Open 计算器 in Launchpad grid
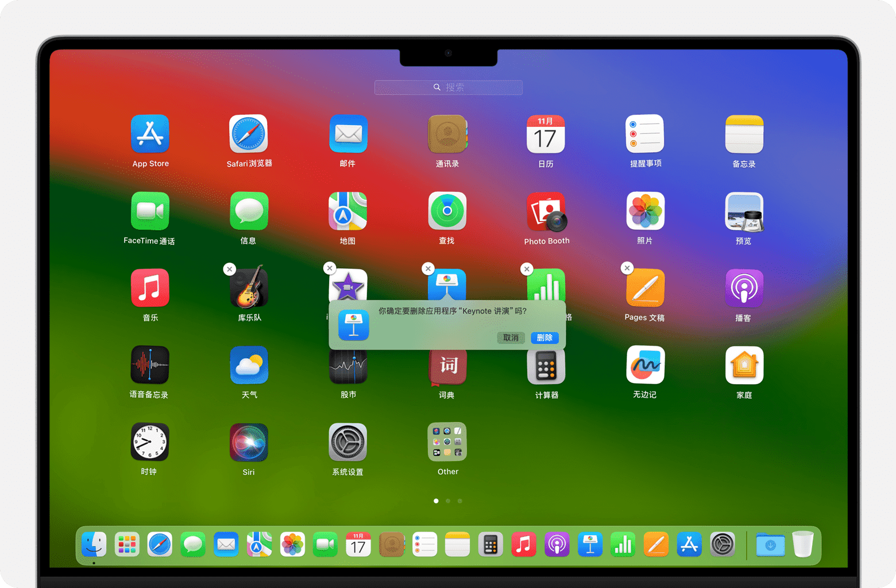The width and height of the screenshot is (896, 588). pos(546,367)
